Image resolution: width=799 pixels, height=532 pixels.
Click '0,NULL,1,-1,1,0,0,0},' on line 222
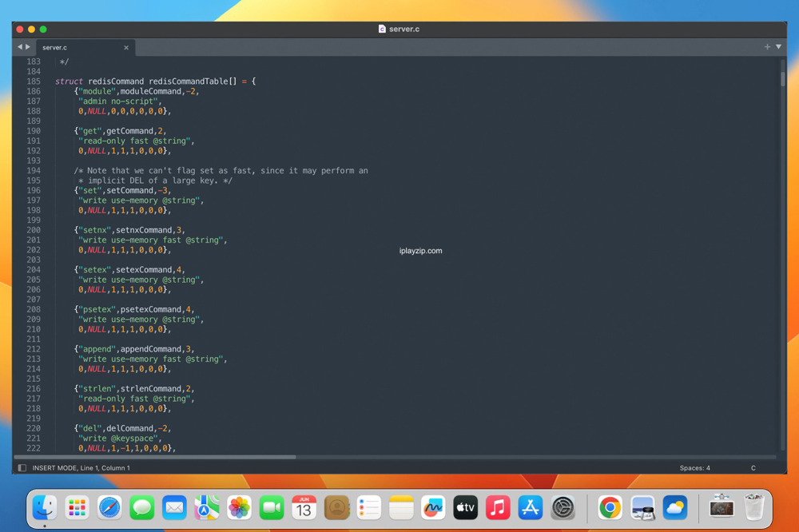tap(127, 448)
